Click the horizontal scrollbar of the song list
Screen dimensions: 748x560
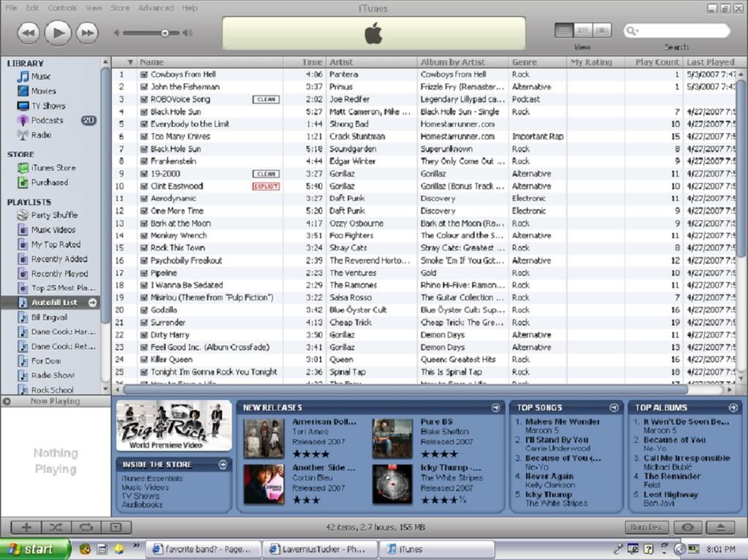(x=405, y=390)
